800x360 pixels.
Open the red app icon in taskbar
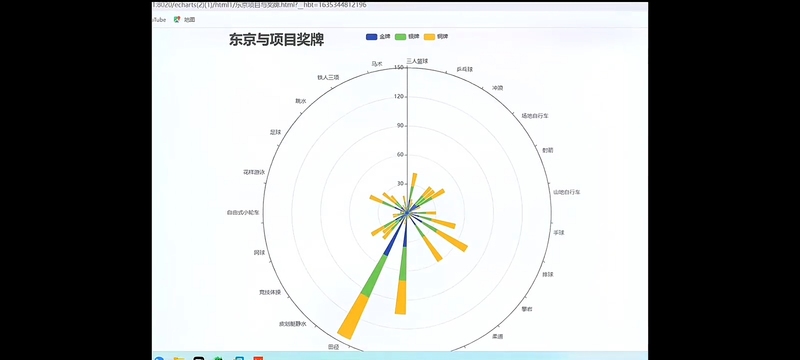pyautogui.click(x=258, y=358)
